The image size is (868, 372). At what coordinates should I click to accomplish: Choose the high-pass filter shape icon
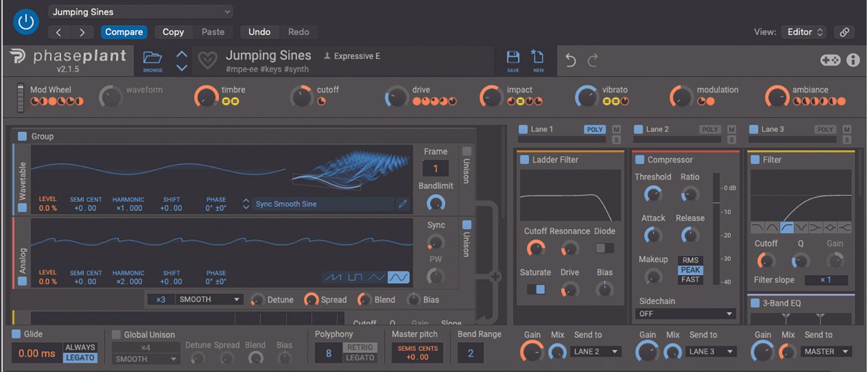(x=787, y=227)
